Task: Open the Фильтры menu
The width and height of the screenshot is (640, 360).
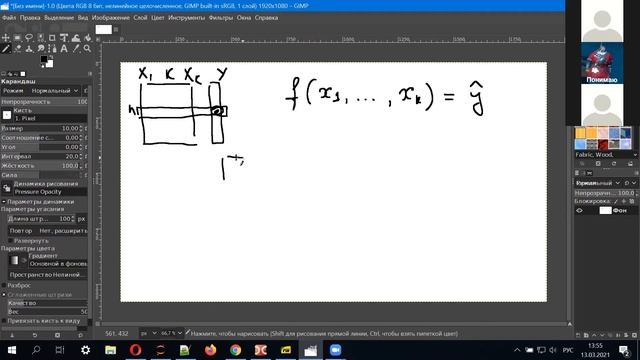Action: [221, 18]
